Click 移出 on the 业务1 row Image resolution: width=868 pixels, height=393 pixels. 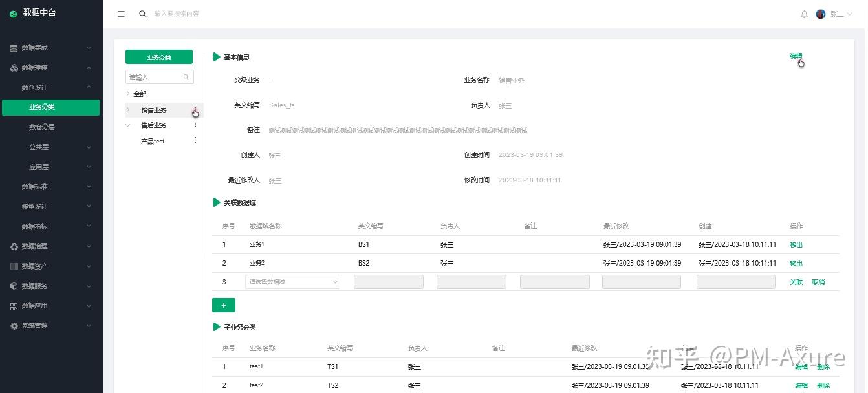click(x=796, y=244)
